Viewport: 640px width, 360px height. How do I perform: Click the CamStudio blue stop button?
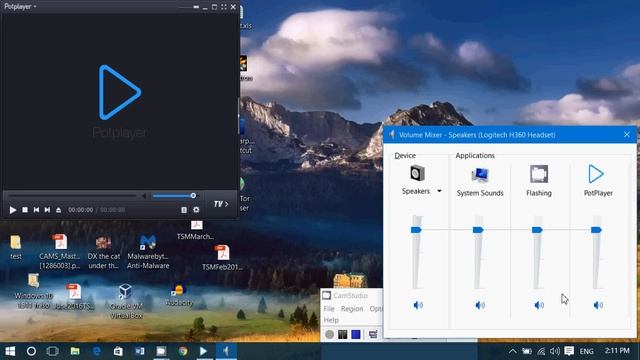(x=356, y=334)
